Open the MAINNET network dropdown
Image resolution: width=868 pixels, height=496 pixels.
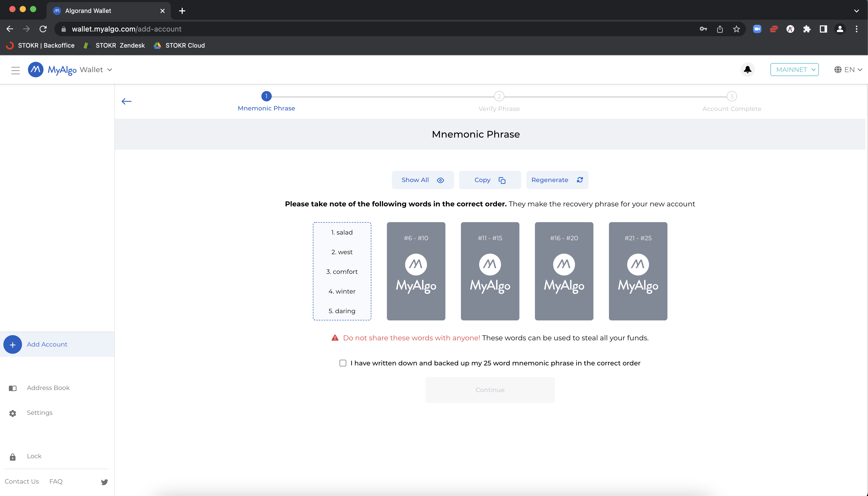(794, 70)
